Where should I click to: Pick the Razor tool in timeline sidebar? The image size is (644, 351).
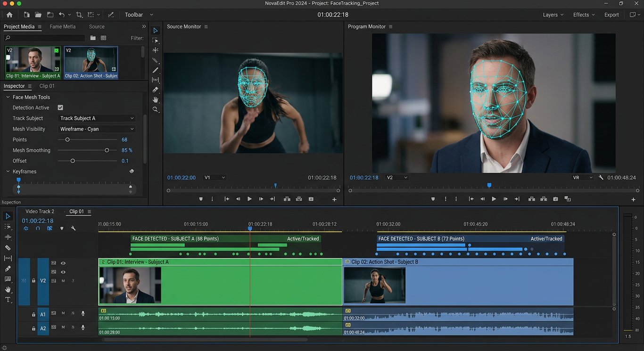(8, 248)
